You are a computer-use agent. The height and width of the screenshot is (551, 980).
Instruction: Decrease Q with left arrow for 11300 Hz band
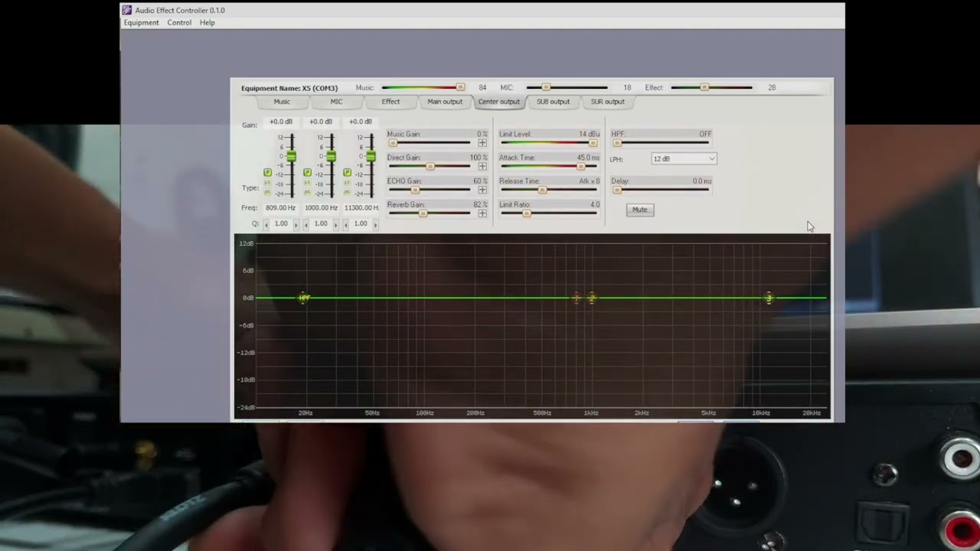pos(346,224)
